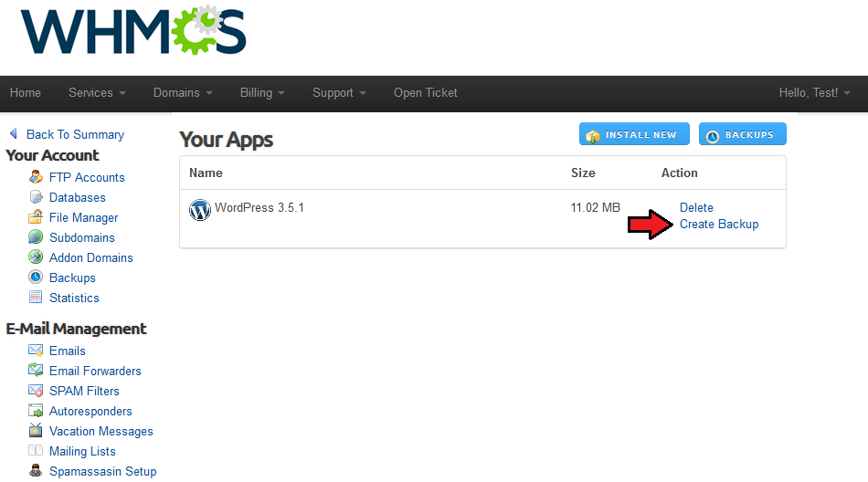This screenshot has width=868, height=482.
Task: Click the Your Apps heading
Action: [227, 140]
